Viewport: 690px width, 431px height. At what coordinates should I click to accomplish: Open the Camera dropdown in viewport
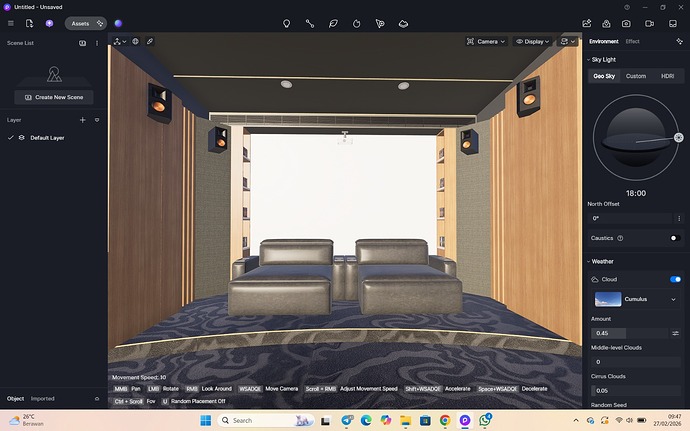(x=487, y=41)
